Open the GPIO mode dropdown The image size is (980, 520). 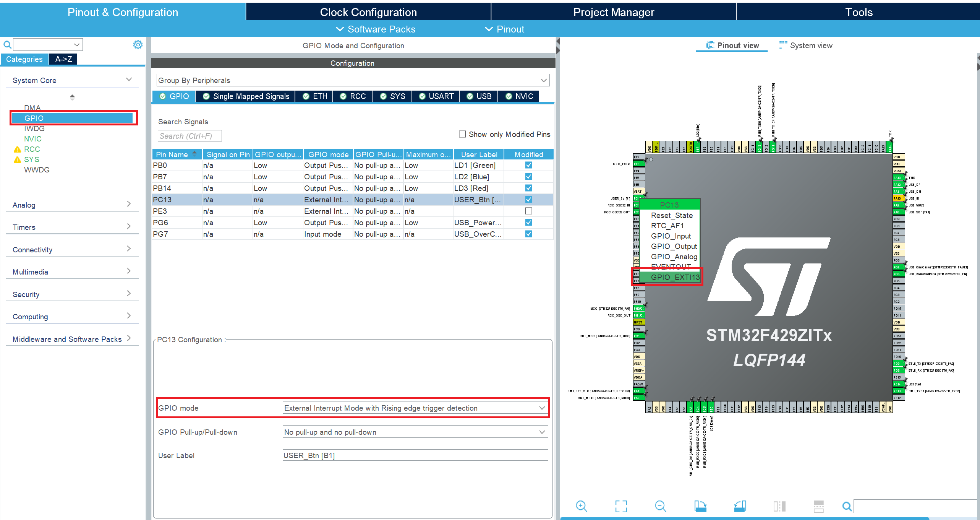pyautogui.click(x=415, y=408)
